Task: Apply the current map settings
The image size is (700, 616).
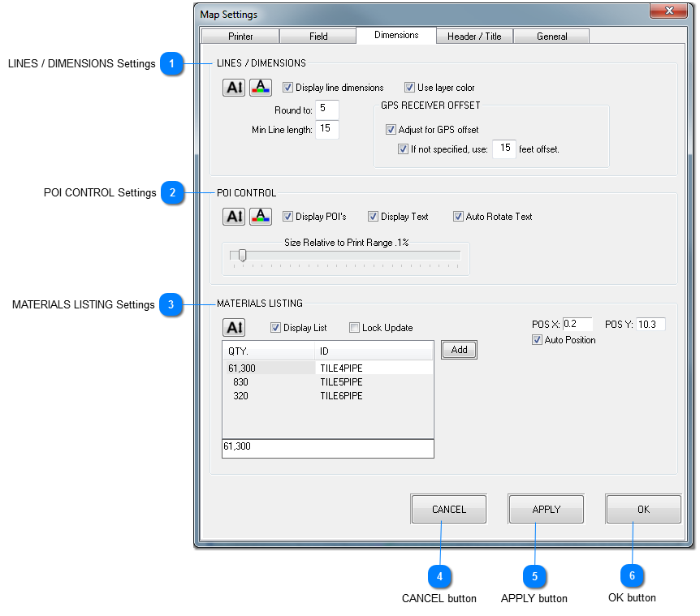Action: click(x=546, y=509)
